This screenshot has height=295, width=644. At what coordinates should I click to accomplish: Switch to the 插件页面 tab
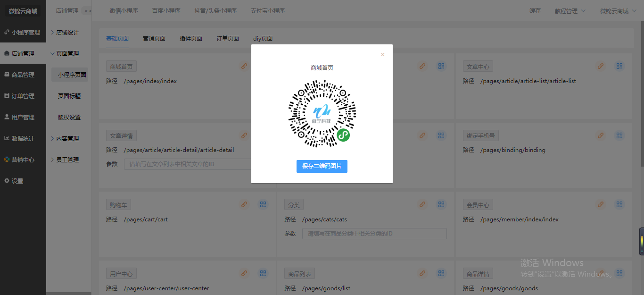[191, 39]
